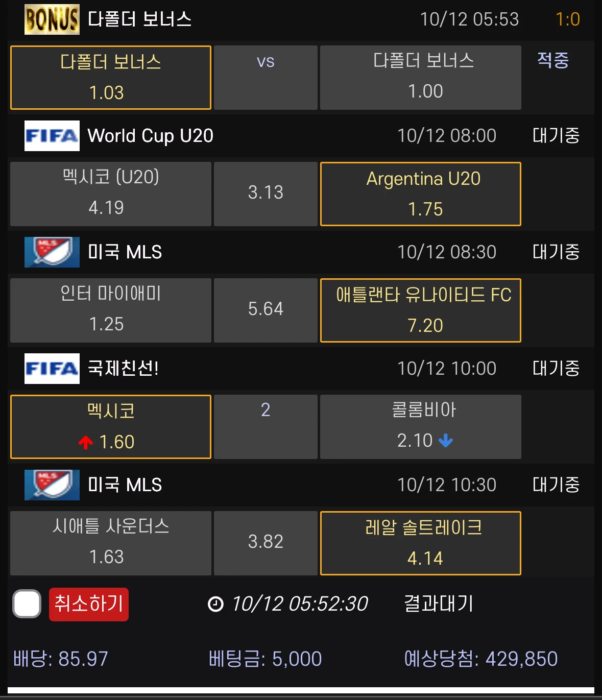Click the 다폴더 보너스 1.03 selection

(110, 78)
